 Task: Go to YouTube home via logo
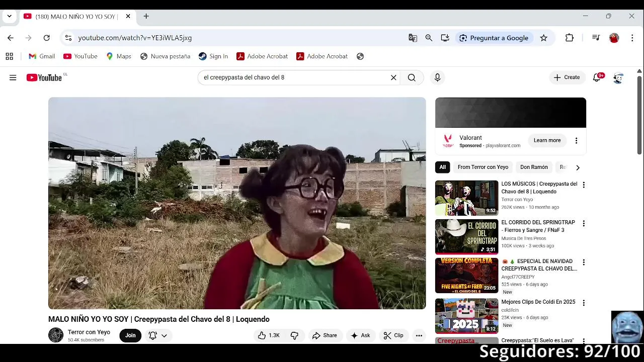(44, 77)
